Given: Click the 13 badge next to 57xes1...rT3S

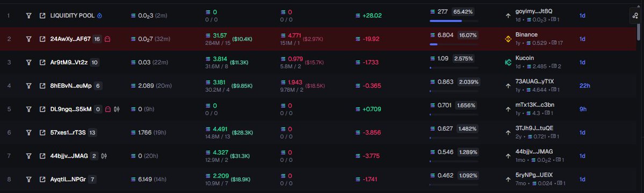Looking at the screenshot, I should click(92, 132).
